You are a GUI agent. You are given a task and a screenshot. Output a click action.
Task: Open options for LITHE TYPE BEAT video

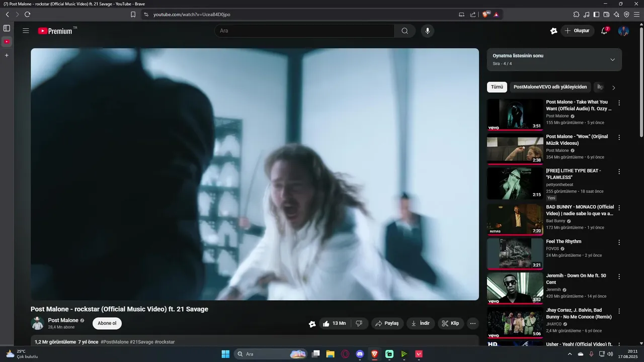click(x=619, y=171)
